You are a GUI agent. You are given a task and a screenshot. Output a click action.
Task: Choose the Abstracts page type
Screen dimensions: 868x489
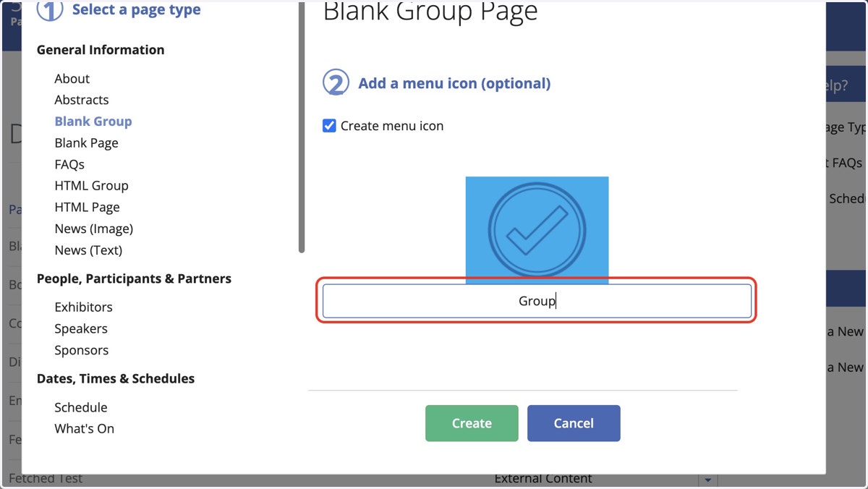pos(82,100)
